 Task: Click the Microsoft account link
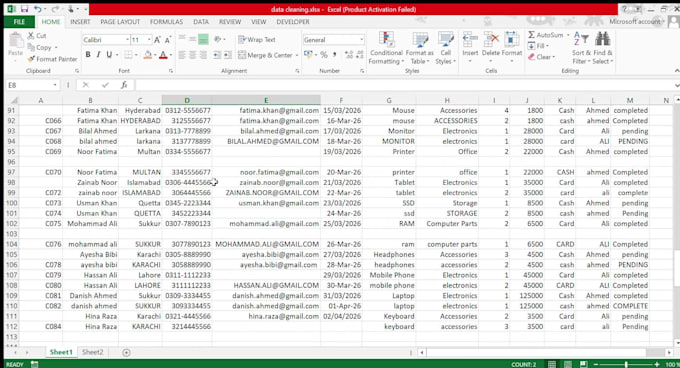point(636,21)
